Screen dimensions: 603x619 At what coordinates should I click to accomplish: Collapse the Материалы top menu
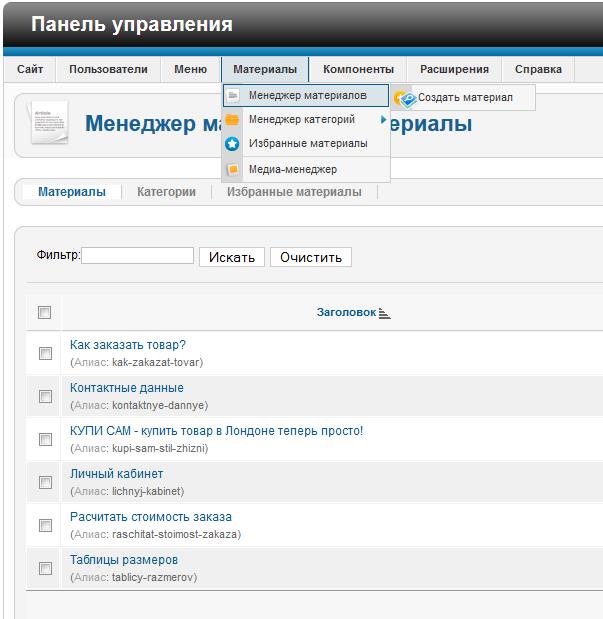point(265,69)
